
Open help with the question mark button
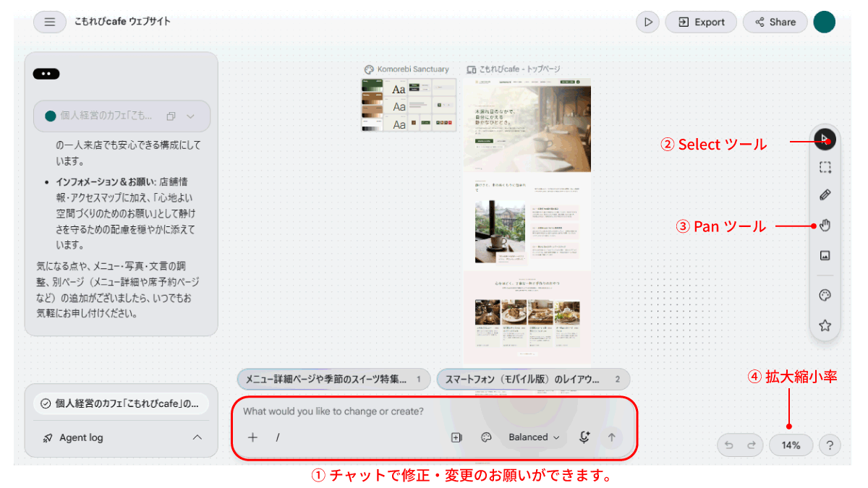(830, 445)
